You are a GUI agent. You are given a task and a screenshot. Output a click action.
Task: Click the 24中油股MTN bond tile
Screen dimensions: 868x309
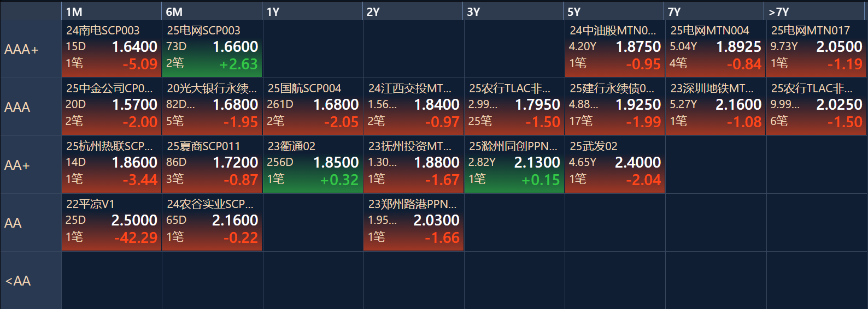tap(614, 49)
